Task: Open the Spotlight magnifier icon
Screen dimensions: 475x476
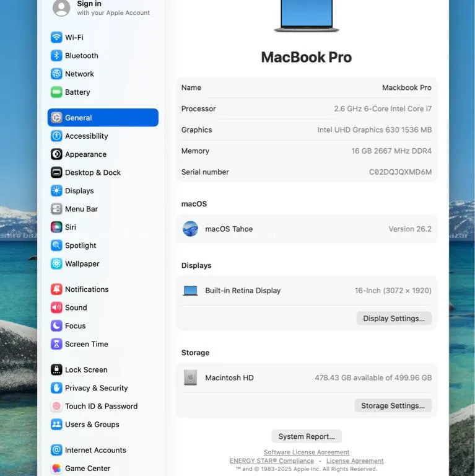Action: click(x=56, y=245)
